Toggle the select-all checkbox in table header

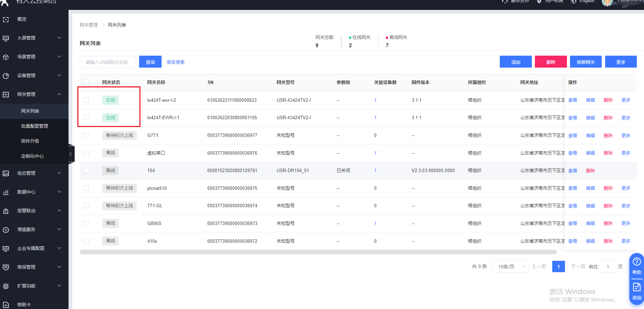(86, 82)
